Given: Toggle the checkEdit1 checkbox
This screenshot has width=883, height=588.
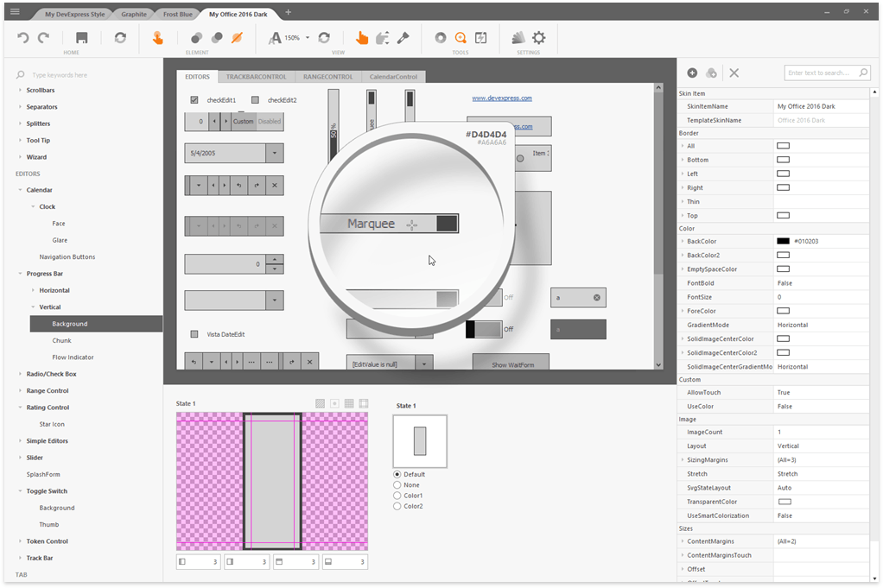Looking at the screenshot, I should click(194, 100).
